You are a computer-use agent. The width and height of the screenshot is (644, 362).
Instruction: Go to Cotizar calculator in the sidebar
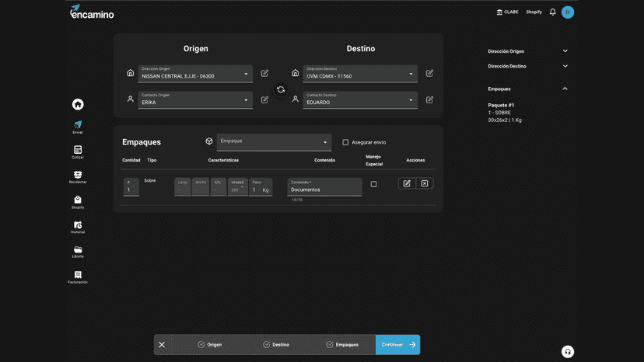pos(78,151)
